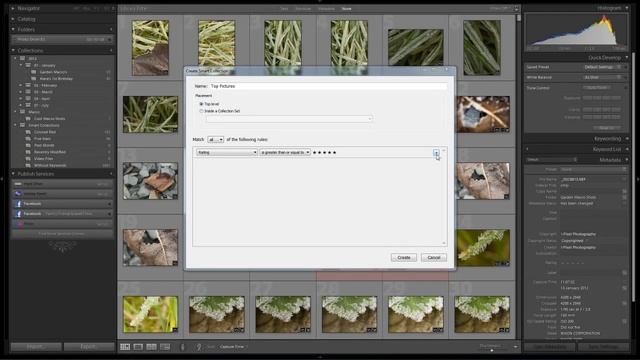This screenshot has height=360, width=640.
Task: Click Find More Services Online button
Action: click(62, 233)
